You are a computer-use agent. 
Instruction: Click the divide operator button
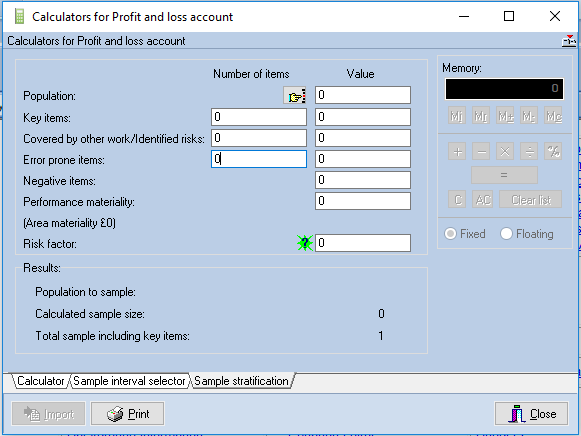coord(529,152)
